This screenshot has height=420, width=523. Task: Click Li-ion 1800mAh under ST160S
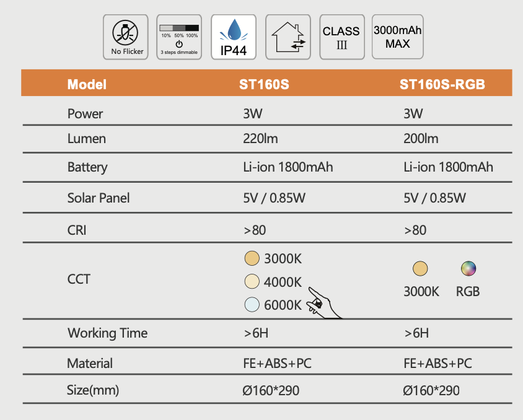(x=288, y=167)
